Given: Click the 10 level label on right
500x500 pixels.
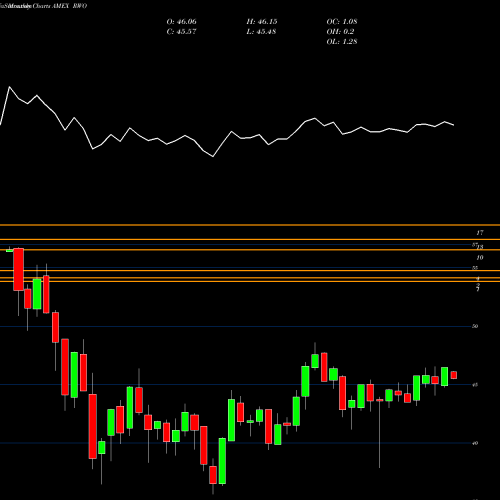Looking at the screenshot, I should 480,257.
